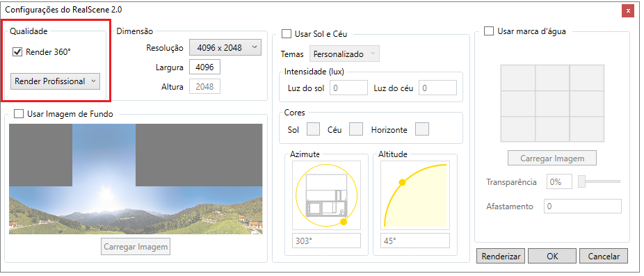This screenshot has width=644, height=276.
Task: Click the yellow sun marker on the Azimute dial
Action: 344,222
